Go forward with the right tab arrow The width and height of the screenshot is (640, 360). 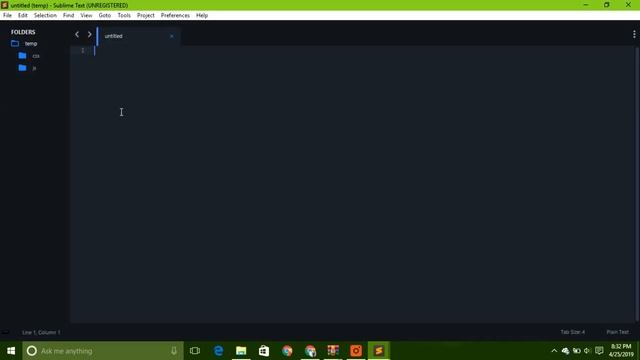[x=89, y=35]
